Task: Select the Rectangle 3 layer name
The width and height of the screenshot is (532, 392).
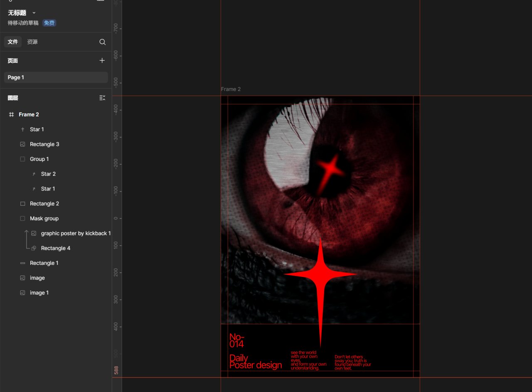Action: click(44, 144)
